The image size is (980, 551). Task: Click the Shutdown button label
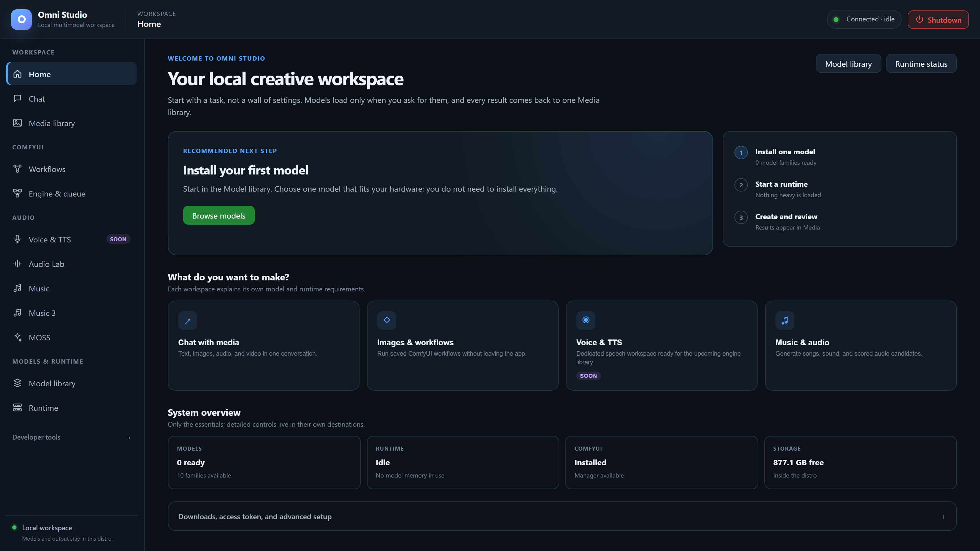point(944,20)
